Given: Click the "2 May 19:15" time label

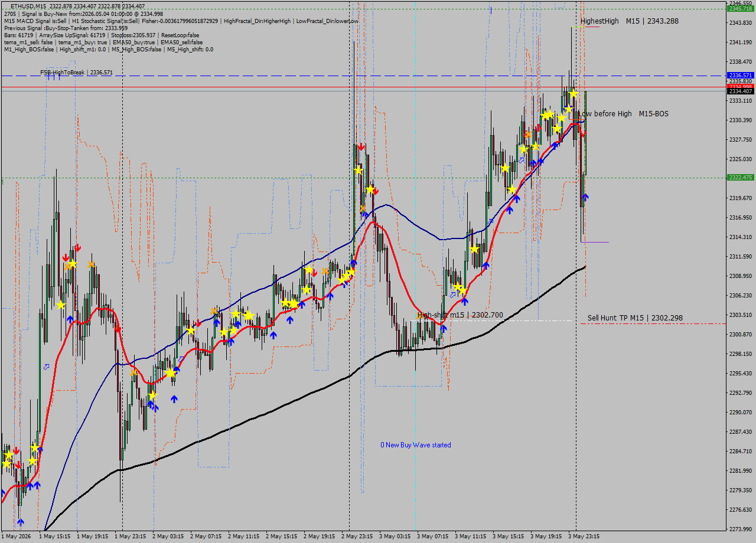Looking at the screenshot, I should tap(320, 537).
